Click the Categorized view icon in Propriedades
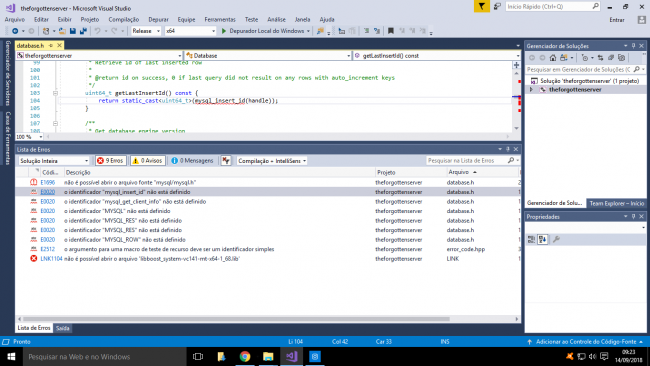This screenshot has height=366, width=650. tap(531, 240)
